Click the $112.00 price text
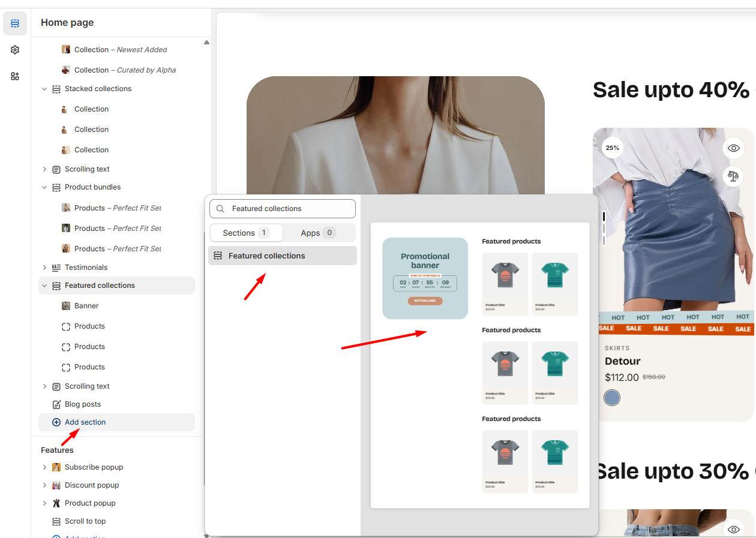756x538 pixels. (x=622, y=377)
